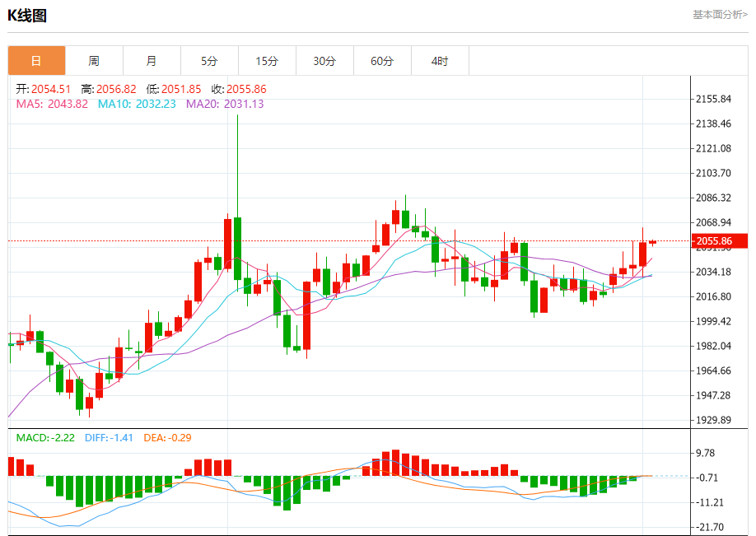Click the MA20 legend label
756x536 pixels.
coord(225,104)
